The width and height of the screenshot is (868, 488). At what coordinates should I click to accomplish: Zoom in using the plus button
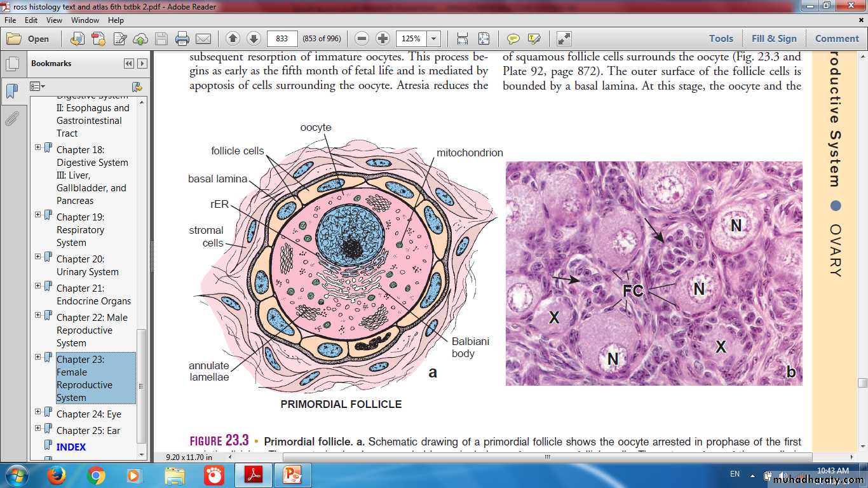coord(383,39)
